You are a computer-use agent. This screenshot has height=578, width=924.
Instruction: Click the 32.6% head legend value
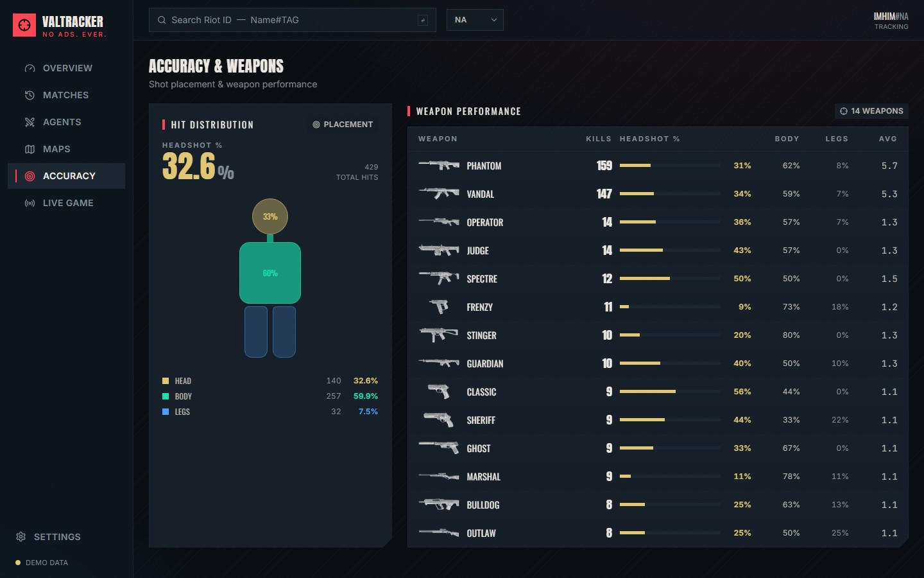tap(366, 381)
